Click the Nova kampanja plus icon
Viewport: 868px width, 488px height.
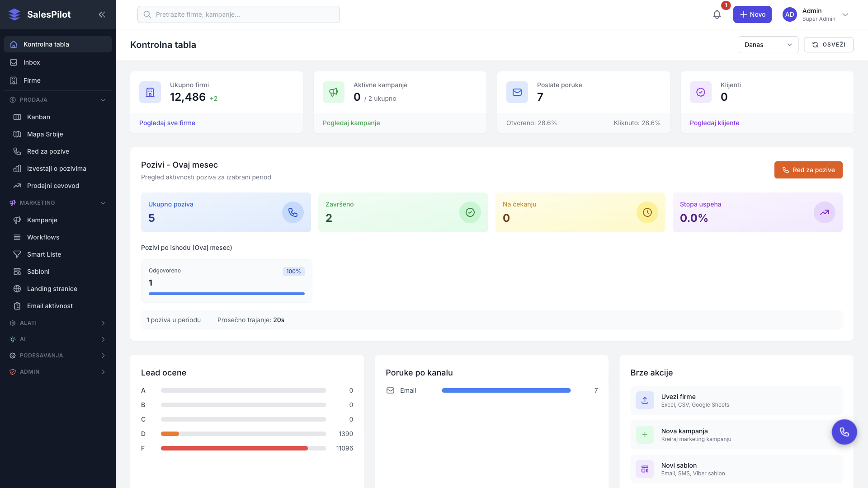click(645, 435)
